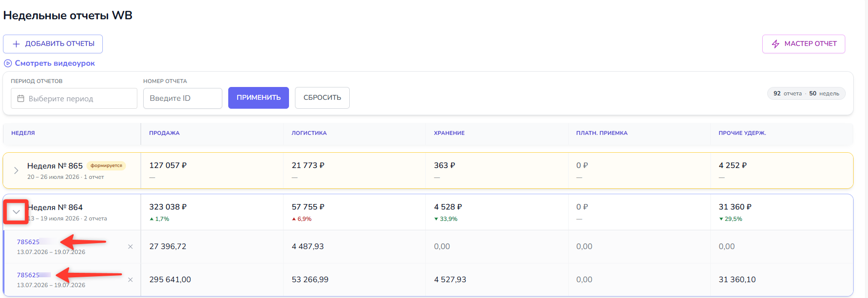Collapse the Неделя № 864 row
This screenshot has height=298, width=868.
click(x=16, y=212)
